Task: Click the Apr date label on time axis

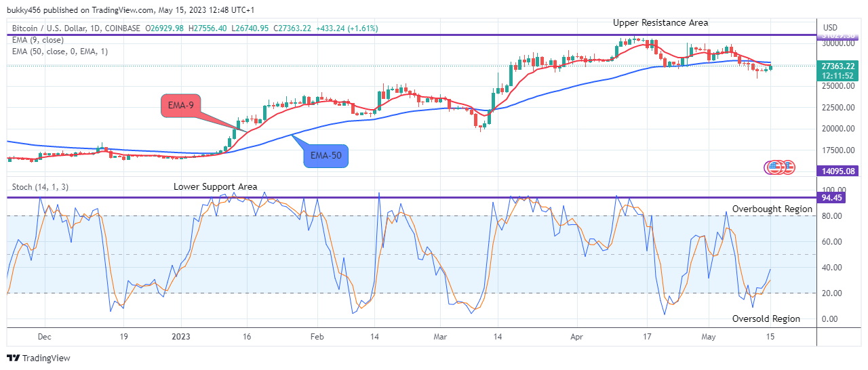Action: click(577, 336)
